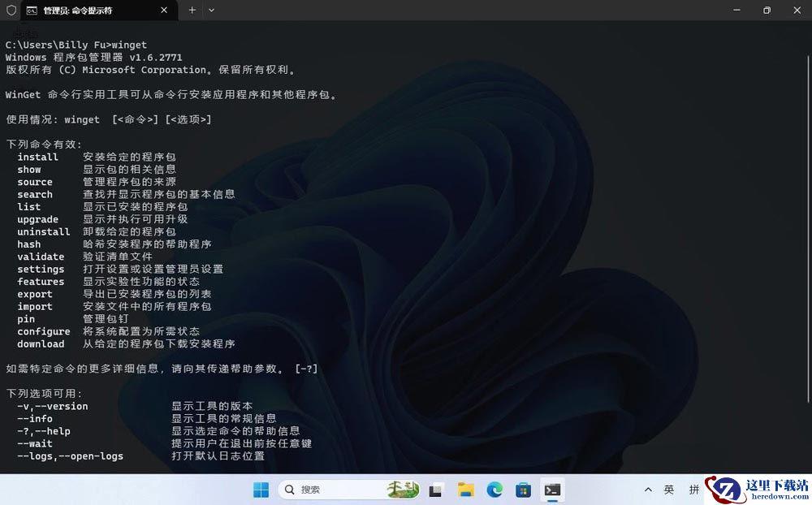Click the 'install' command text
This screenshot has height=505, width=812.
pyautogui.click(x=38, y=157)
